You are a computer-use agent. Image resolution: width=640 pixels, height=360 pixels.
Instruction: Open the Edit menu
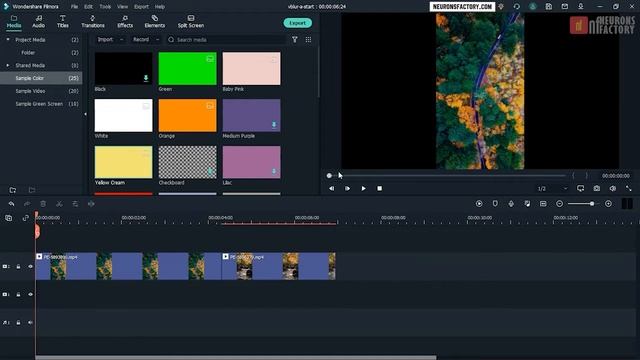[88, 7]
